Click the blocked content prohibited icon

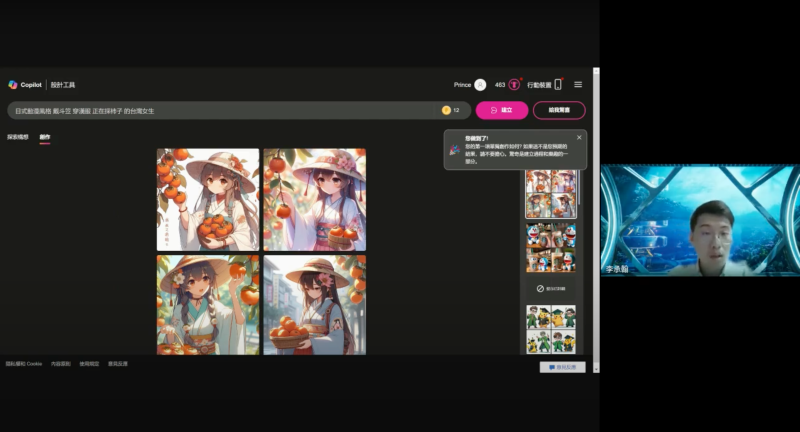click(540, 288)
